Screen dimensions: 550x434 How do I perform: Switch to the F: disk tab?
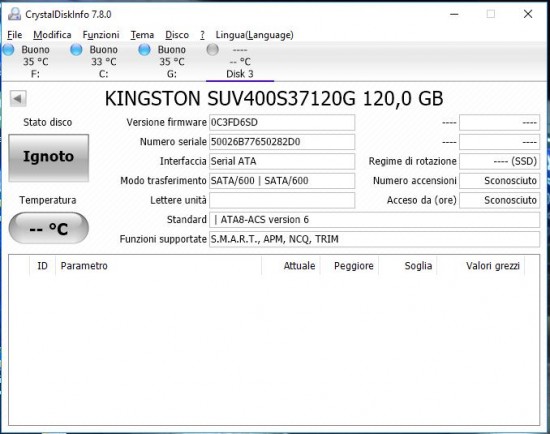35,61
